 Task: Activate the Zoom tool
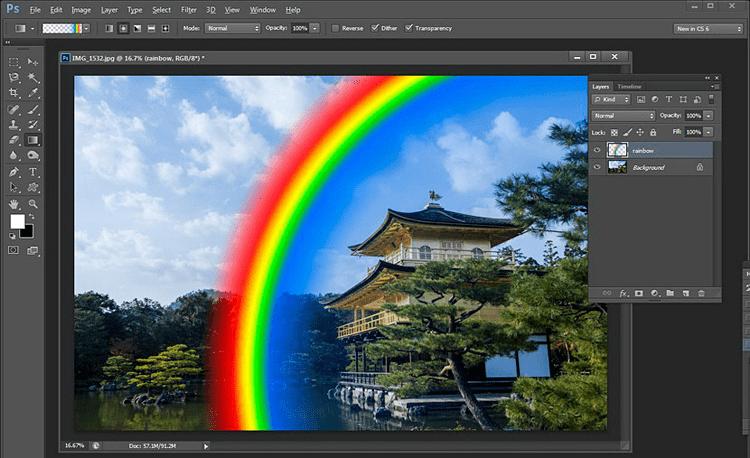[32, 203]
